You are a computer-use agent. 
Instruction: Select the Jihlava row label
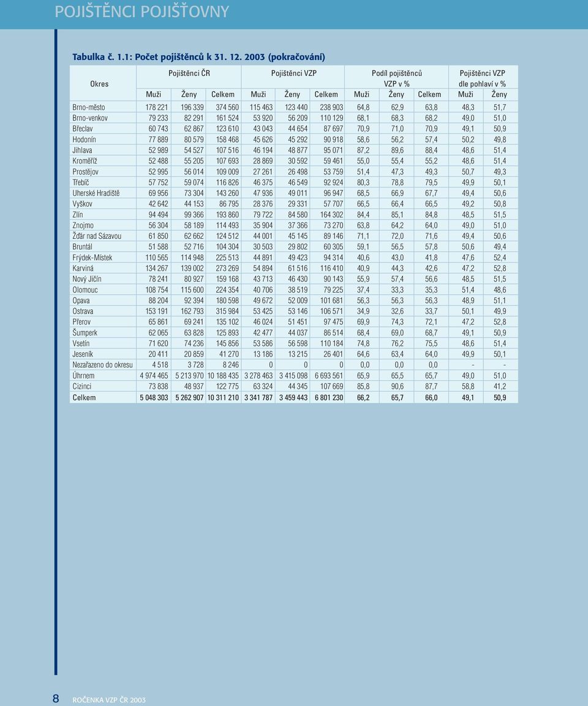click(83, 151)
